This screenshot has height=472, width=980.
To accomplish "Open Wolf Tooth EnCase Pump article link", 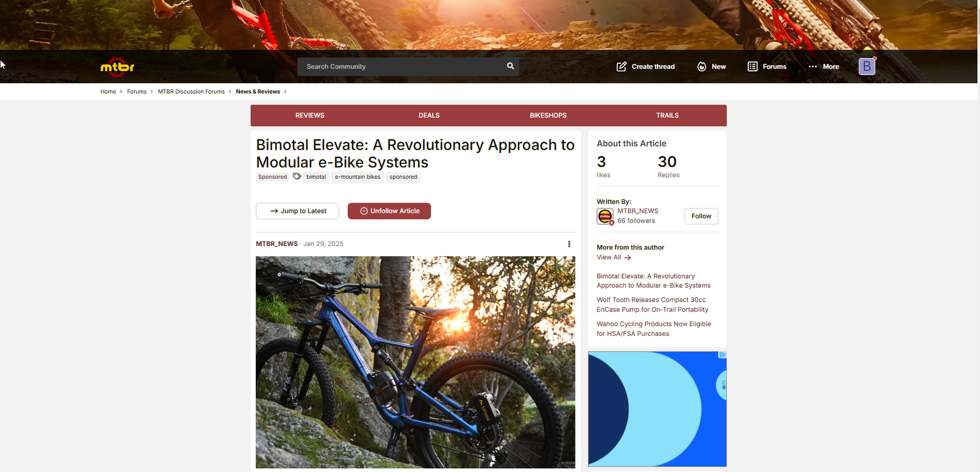I will pos(652,305).
